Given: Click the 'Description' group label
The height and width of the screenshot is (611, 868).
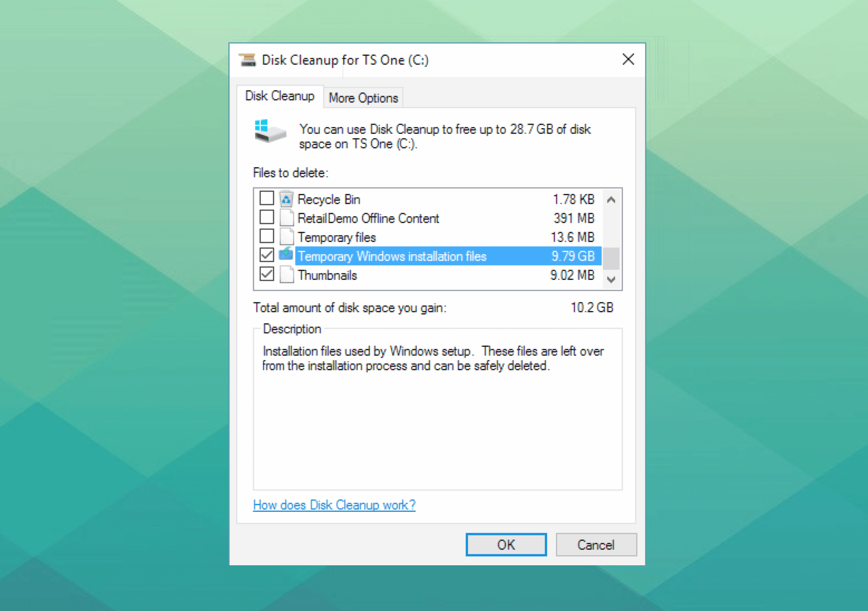Looking at the screenshot, I should pyautogui.click(x=292, y=329).
